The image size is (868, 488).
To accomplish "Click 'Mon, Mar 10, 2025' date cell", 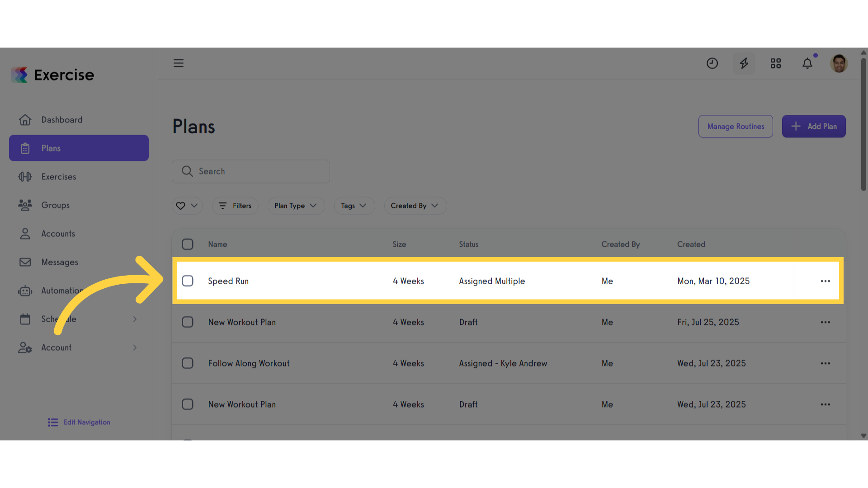I will [x=713, y=281].
